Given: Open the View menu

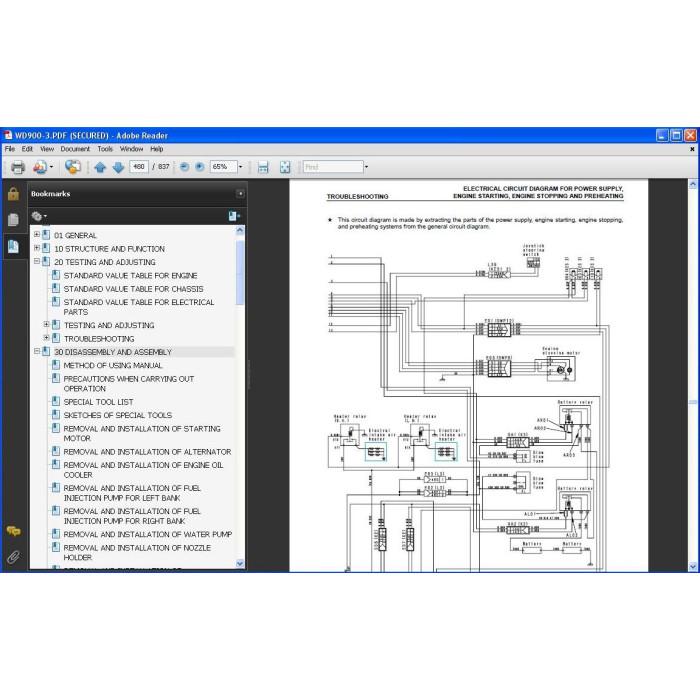Looking at the screenshot, I should (47, 149).
